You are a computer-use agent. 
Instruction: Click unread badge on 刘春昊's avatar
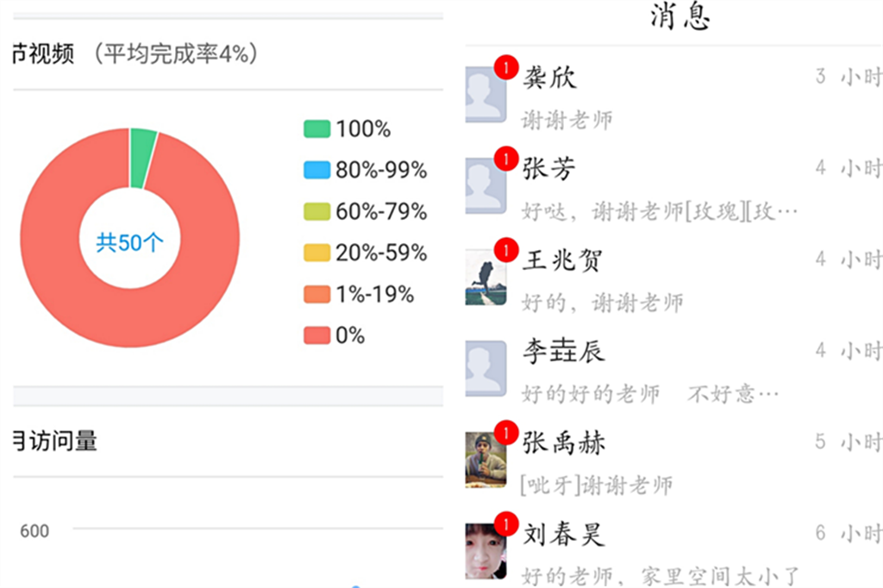point(506,524)
